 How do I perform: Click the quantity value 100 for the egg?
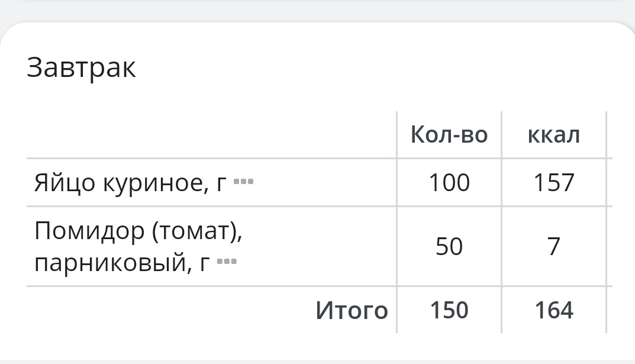448,182
